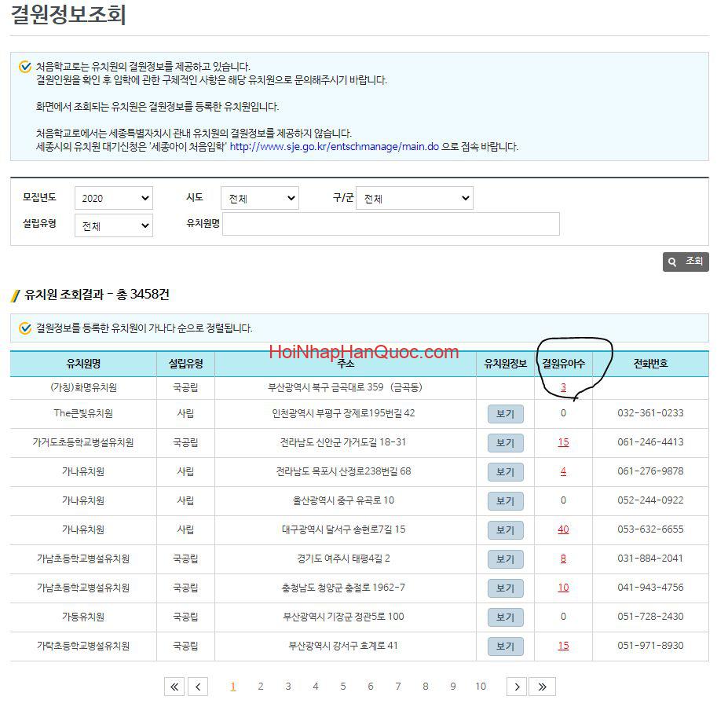Open vacancy count 8 for 여주시 가남초등학교병설유치원

click(x=563, y=559)
